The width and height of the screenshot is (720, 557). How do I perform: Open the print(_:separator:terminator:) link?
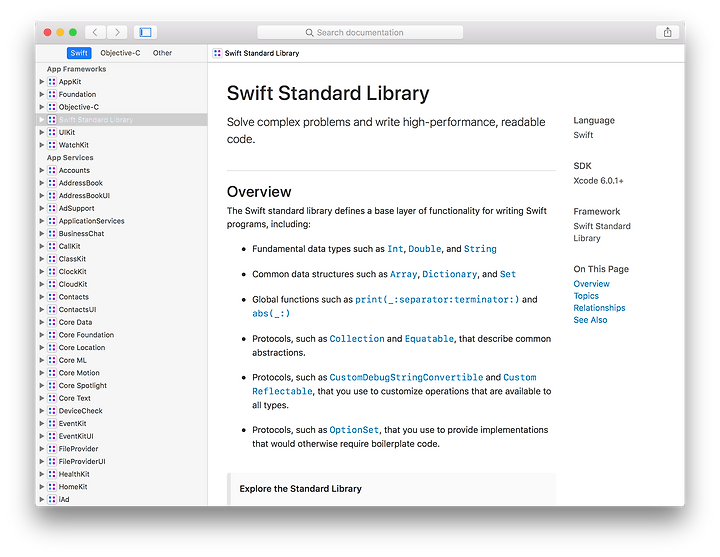[x=437, y=299]
